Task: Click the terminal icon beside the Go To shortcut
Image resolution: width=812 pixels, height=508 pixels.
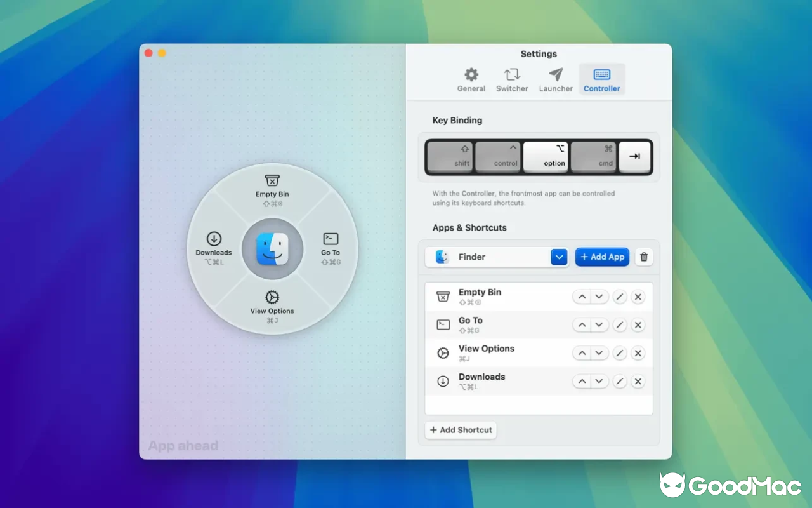Action: [x=443, y=324]
